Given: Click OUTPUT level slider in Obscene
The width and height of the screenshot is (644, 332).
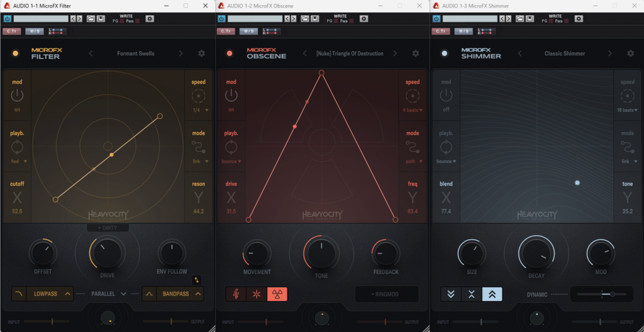Looking at the screenshot, I should 380,322.
